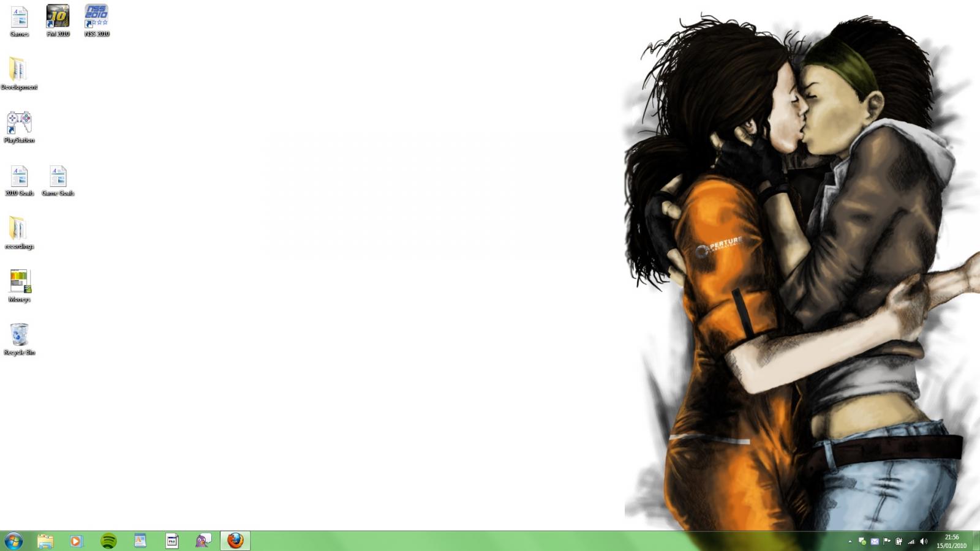Open the Recycle Bin
This screenshot has height=551, width=980.
(x=19, y=337)
